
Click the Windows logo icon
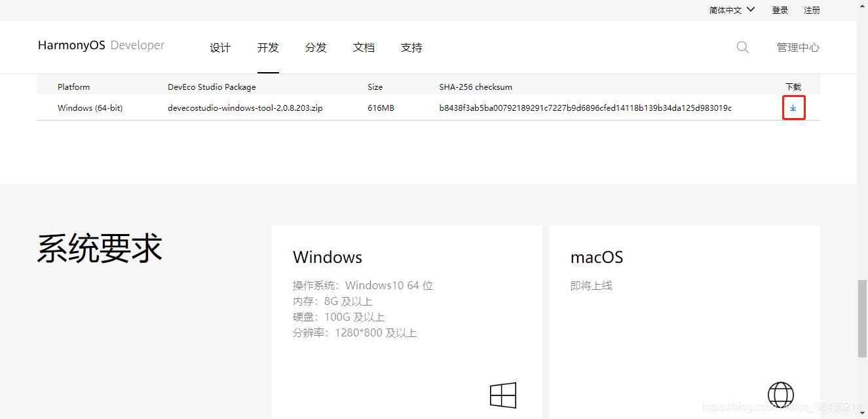[x=503, y=395]
